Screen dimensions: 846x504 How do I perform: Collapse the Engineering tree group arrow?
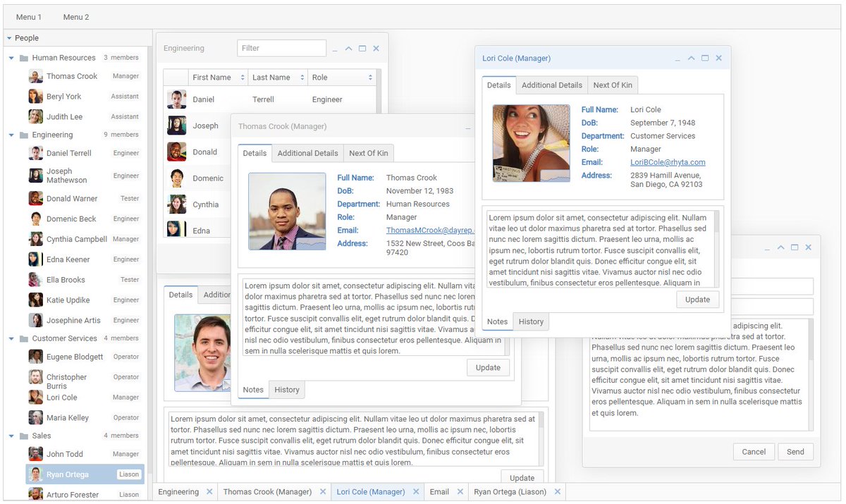pyautogui.click(x=11, y=135)
